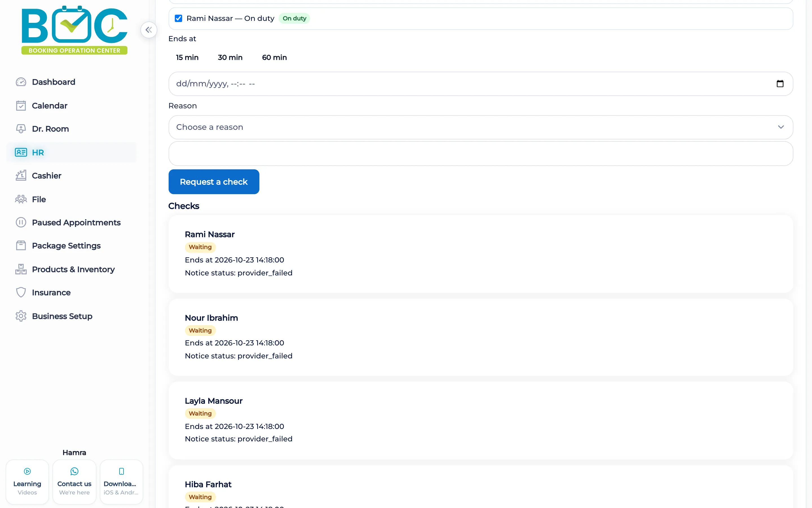Click the empty text field below Reason
812x508 pixels.
click(480, 154)
